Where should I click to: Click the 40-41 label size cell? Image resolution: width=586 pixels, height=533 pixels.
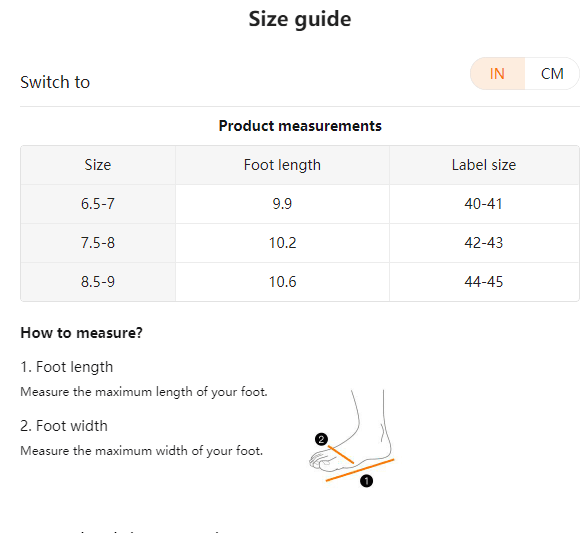(484, 204)
